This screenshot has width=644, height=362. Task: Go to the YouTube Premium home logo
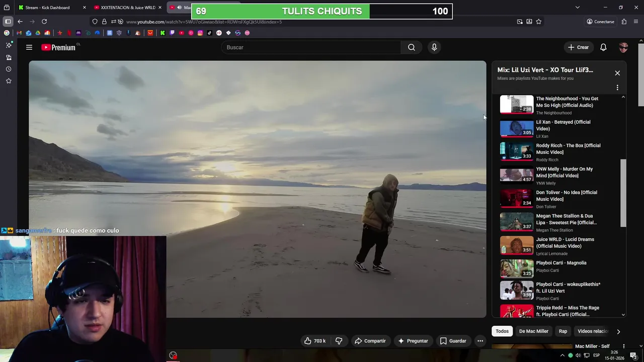click(x=58, y=47)
